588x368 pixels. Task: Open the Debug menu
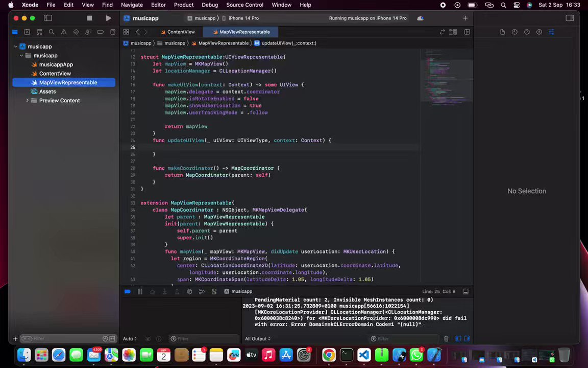[210, 5]
